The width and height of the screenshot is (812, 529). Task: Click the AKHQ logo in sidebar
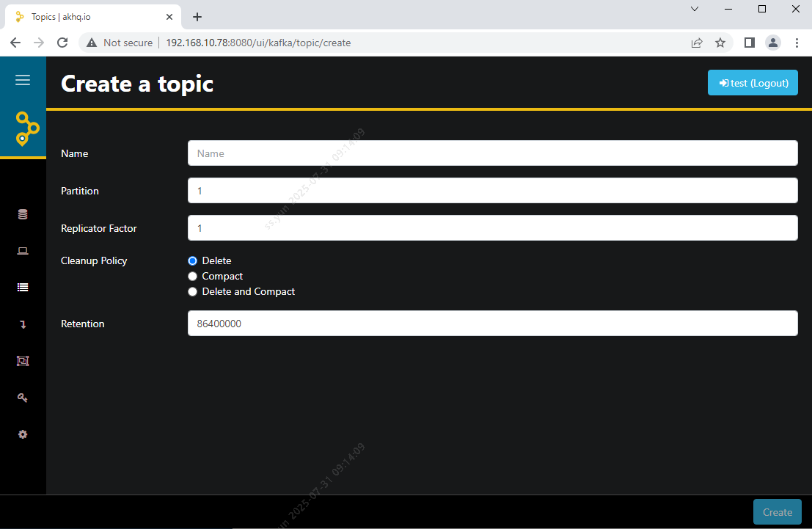coord(26,129)
